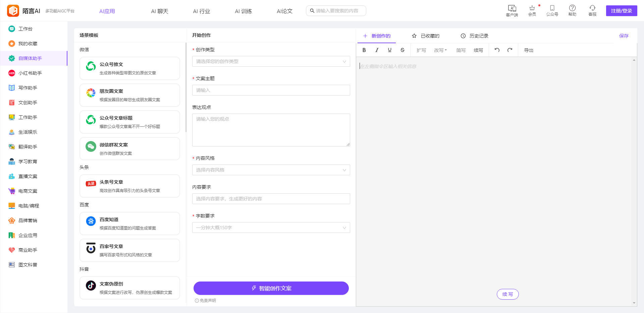Viewport: 644px width, 313px height.
Task: Toggle strikethrough formatting in editor
Action: pos(402,50)
